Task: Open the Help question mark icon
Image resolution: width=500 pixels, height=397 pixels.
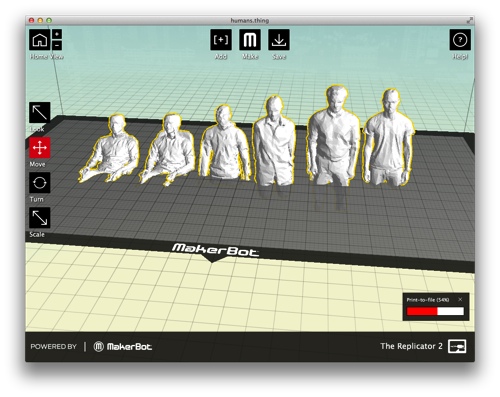Action: pos(460,40)
